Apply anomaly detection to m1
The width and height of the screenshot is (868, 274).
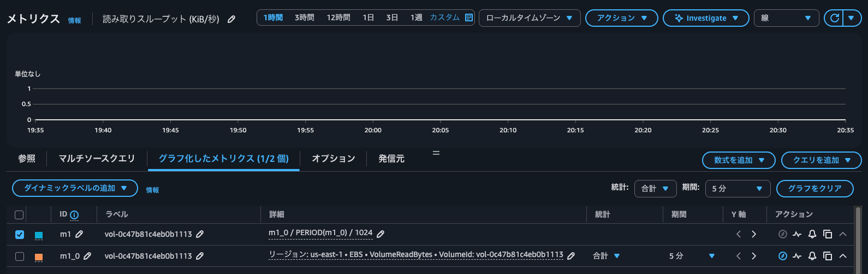click(x=797, y=234)
